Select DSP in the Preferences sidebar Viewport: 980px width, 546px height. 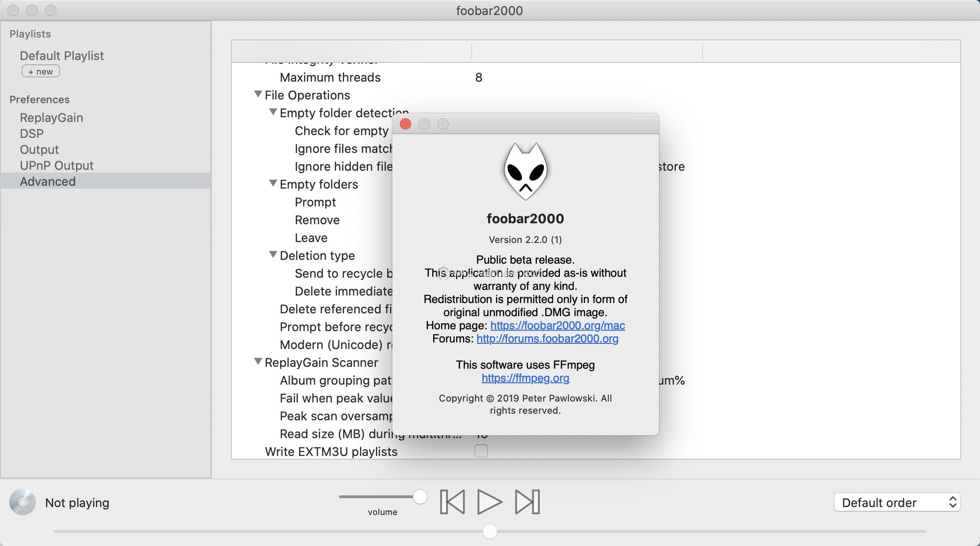[x=31, y=133]
